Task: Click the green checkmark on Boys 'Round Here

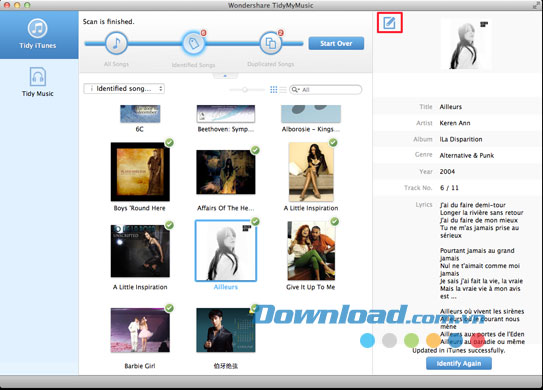Action: click(169, 142)
